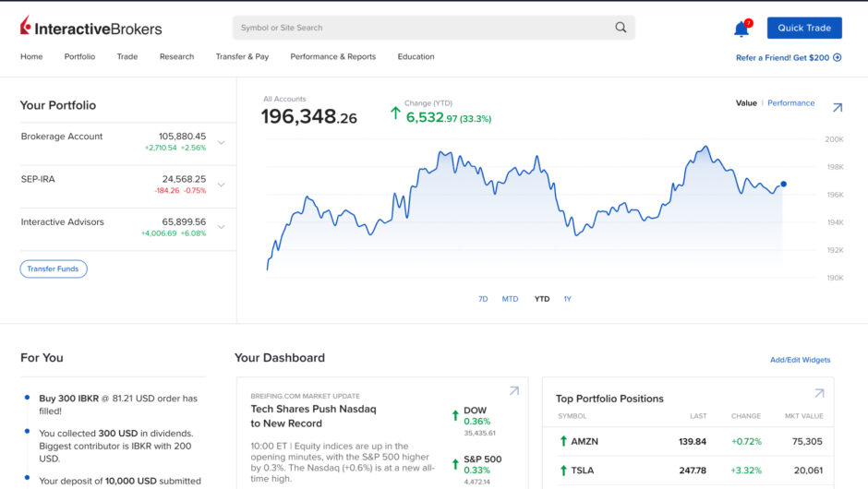868x489 pixels.
Task: Click the green up arrow beside AMZN
Action: pos(563,441)
